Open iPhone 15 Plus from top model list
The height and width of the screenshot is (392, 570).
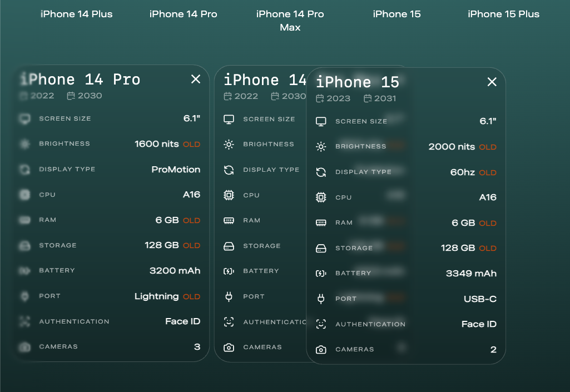point(503,14)
